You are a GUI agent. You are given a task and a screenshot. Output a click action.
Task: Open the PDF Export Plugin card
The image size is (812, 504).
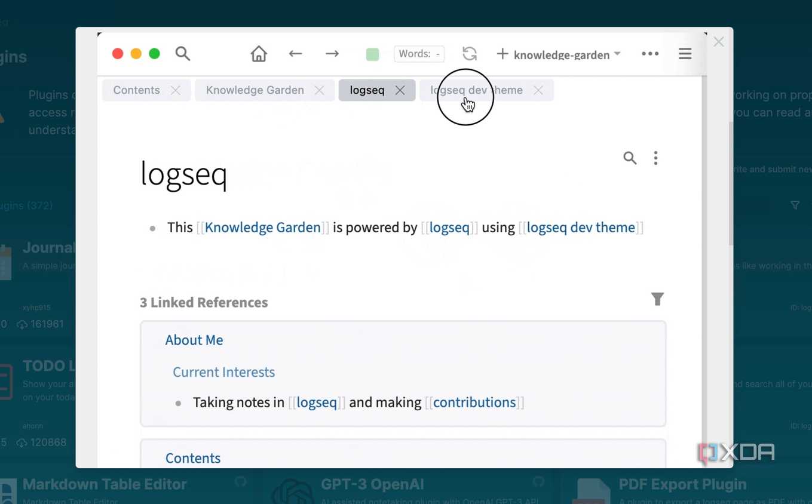[683, 484]
